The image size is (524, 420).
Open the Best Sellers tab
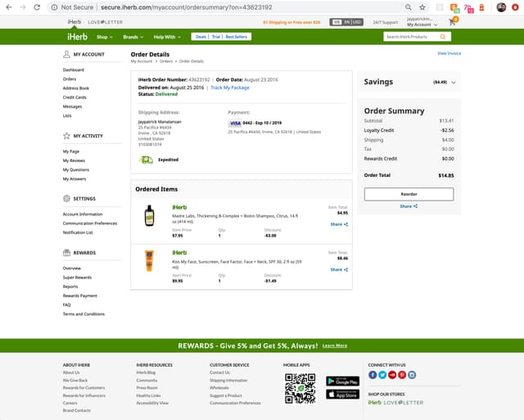tap(237, 37)
